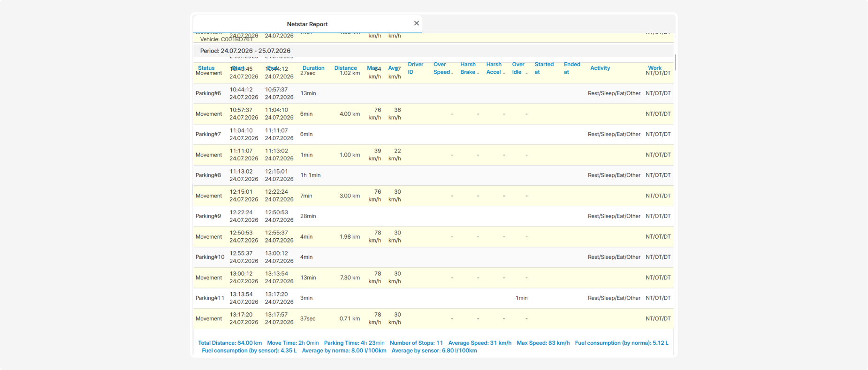Click the Harsh Accel column header
The width and height of the screenshot is (868, 370).
coord(495,68)
